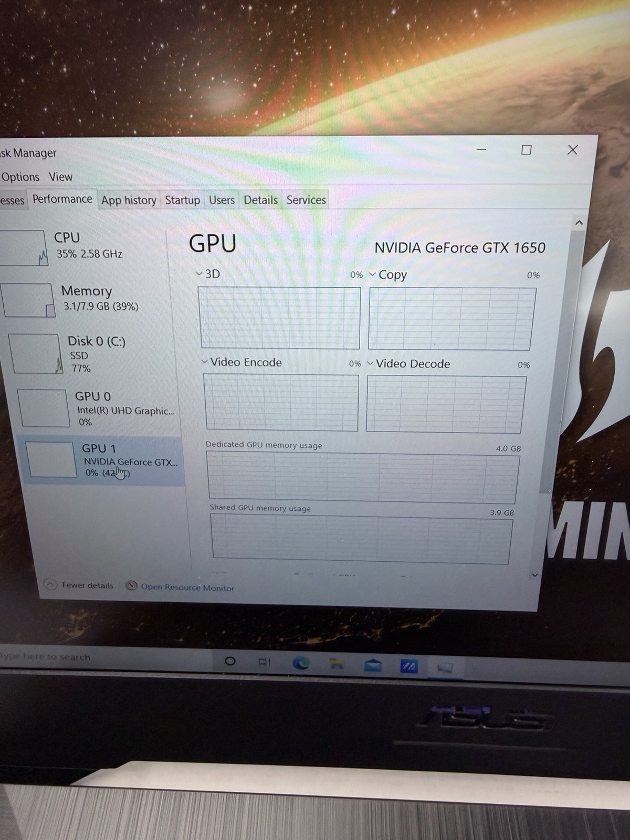Screen dimensions: 630x840
Task: Click the NVIDIA GeForce GTX 1650 title text
Action: [x=460, y=248]
